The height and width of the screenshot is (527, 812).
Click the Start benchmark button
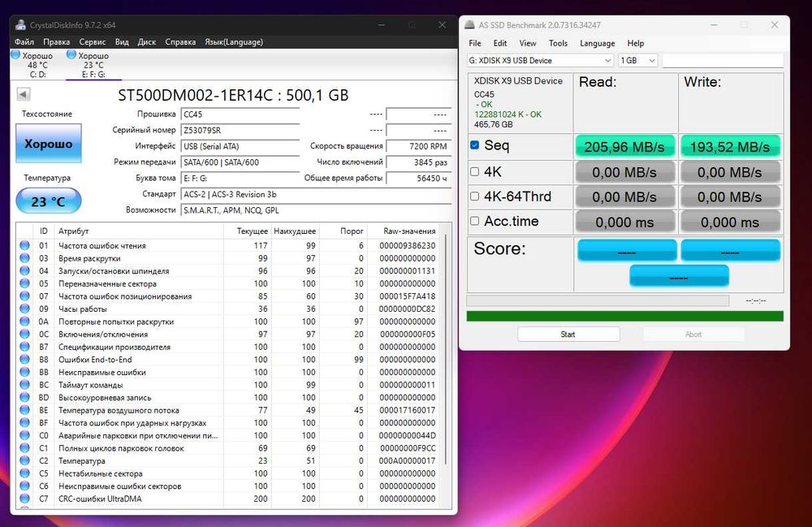coord(568,335)
